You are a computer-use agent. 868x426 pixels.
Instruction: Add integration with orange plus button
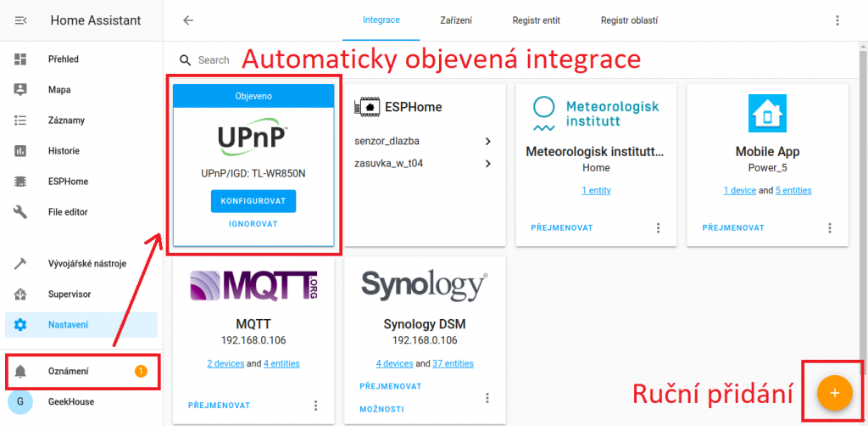[835, 392]
